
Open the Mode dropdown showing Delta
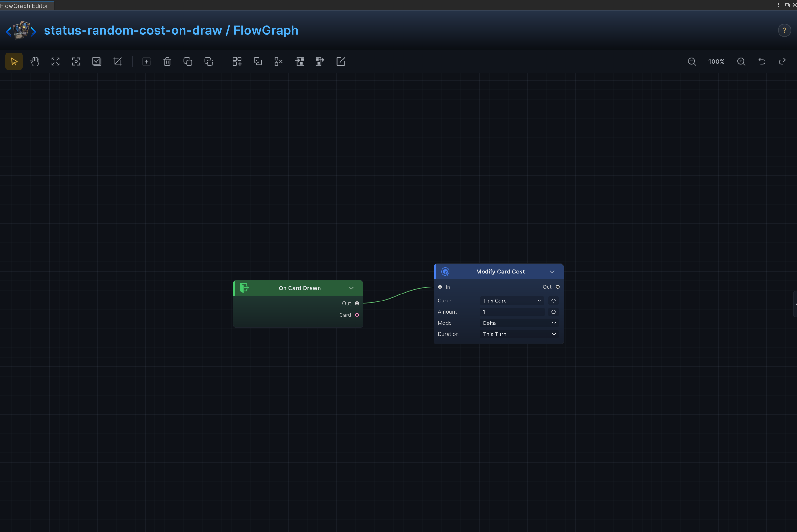[x=519, y=323]
